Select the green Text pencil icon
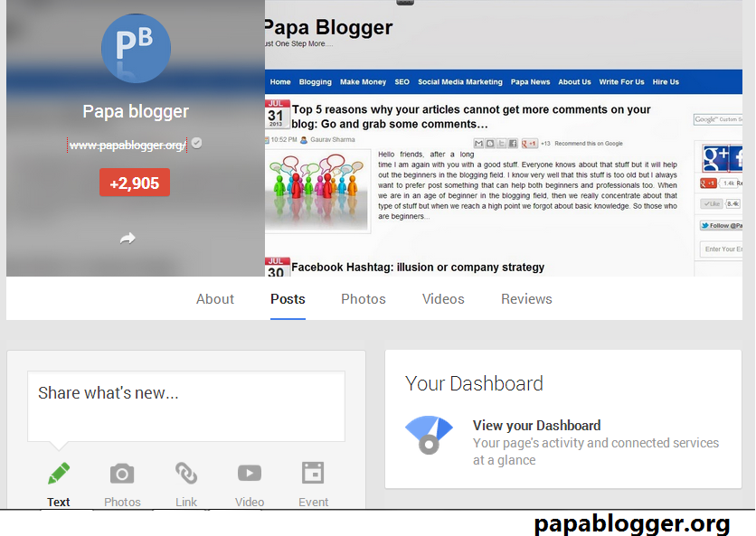Image resolution: width=756 pixels, height=536 pixels. coord(59,474)
